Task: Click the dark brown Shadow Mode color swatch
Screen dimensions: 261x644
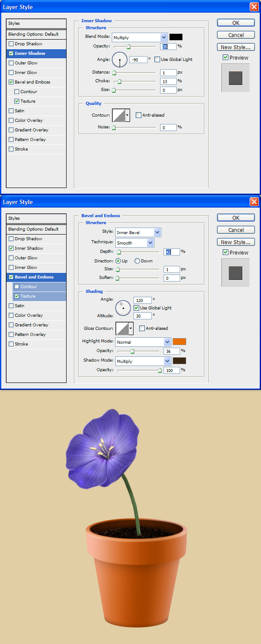Action: [179, 361]
